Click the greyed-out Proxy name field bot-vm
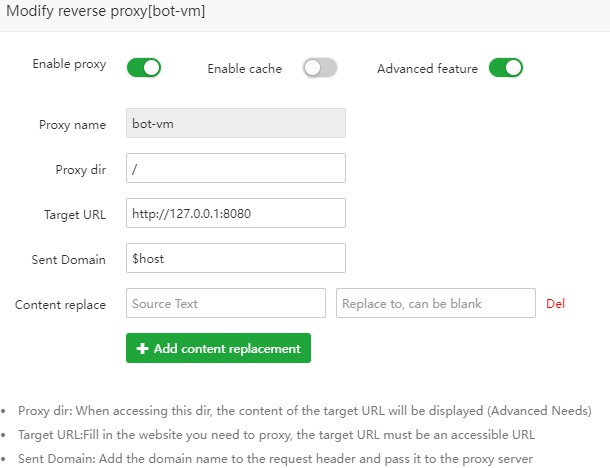The height and width of the screenshot is (468, 610). (236, 123)
